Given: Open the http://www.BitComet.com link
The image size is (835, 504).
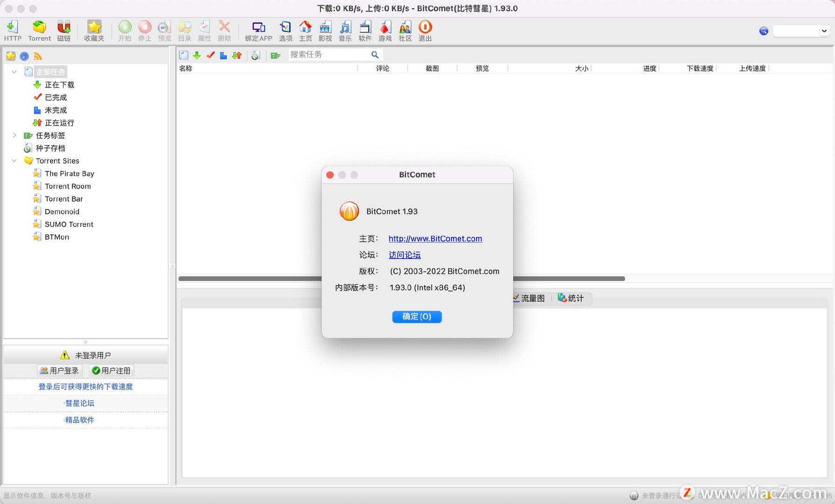Looking at the screenshot, I should point(435,238).
